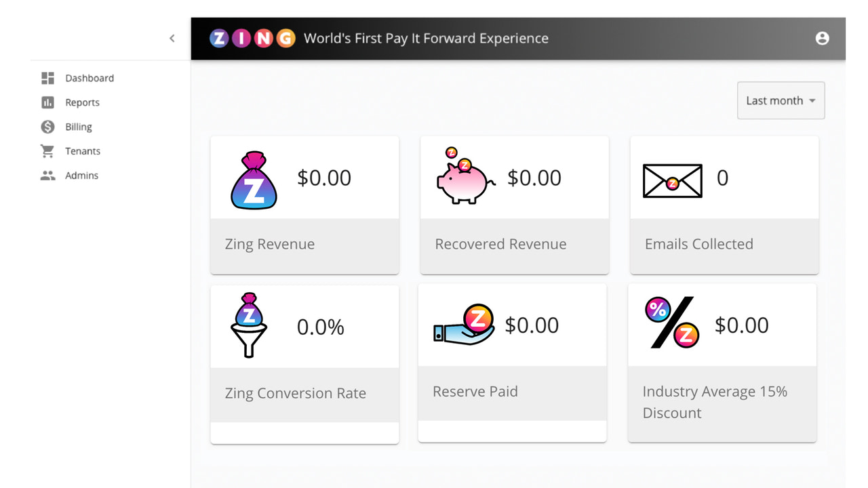
Task: Click the user account icon in the header
Action: click(x=822, y=38)
